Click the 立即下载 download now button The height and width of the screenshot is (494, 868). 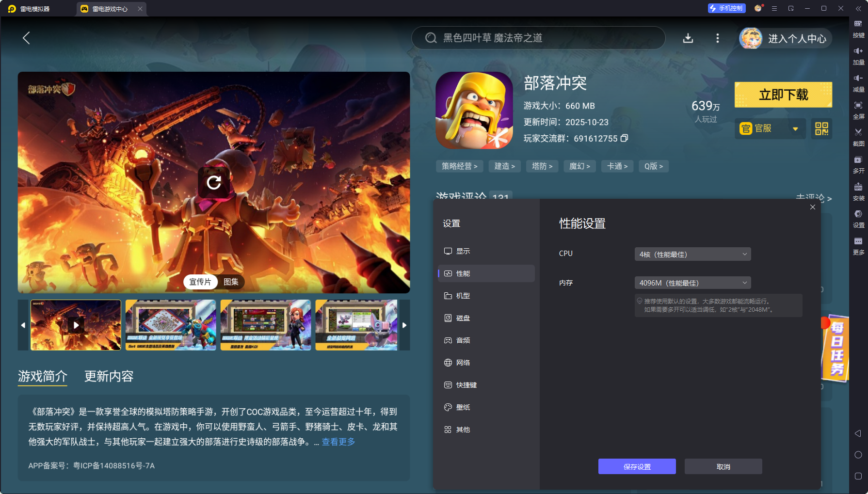click(783, 95)
